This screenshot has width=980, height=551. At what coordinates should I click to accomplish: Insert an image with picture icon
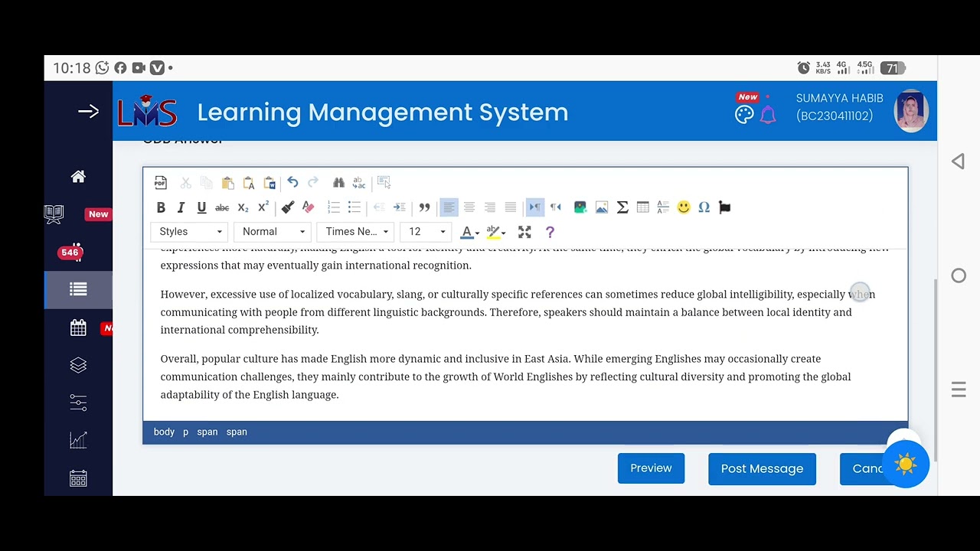602,207
